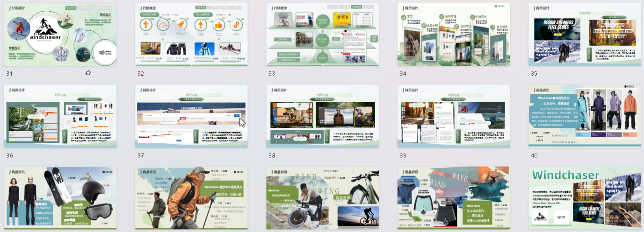Select the Wind Wave surfing slide
Image resolution: width=644 pixels, height=232 pixels.
coord(453,198)
